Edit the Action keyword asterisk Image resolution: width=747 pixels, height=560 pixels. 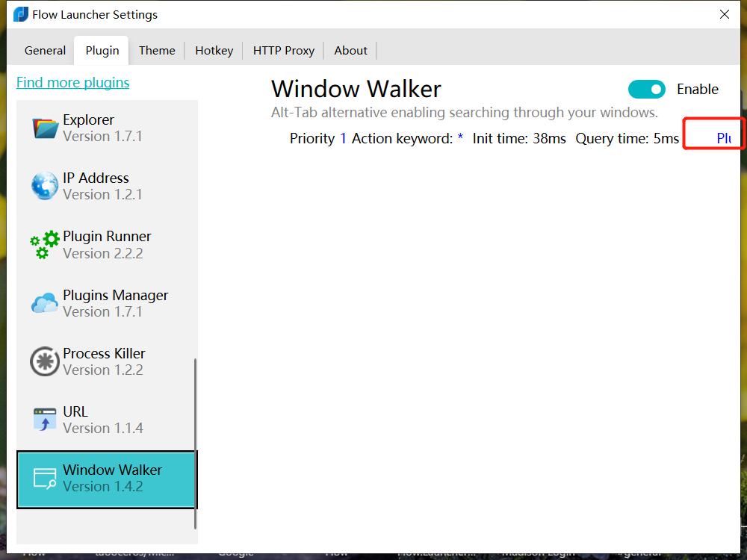click(x=460, y=137)
